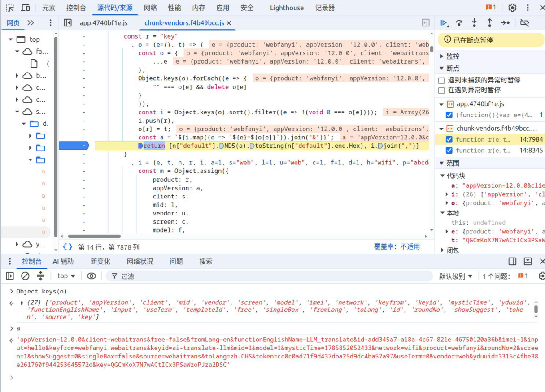This screenshot has height=392, width=545.
Task: Clear the console
Action: 26,276
